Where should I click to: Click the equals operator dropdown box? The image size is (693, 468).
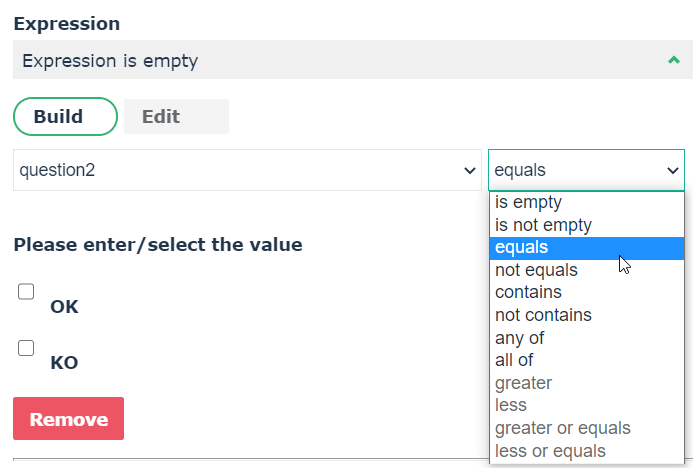586,171
